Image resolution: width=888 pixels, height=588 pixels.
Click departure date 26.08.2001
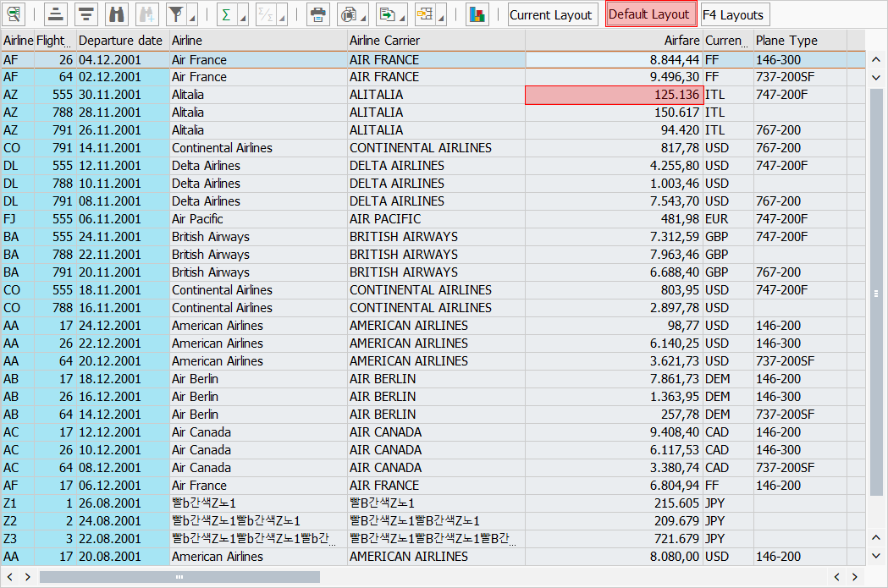coord(123,503)
